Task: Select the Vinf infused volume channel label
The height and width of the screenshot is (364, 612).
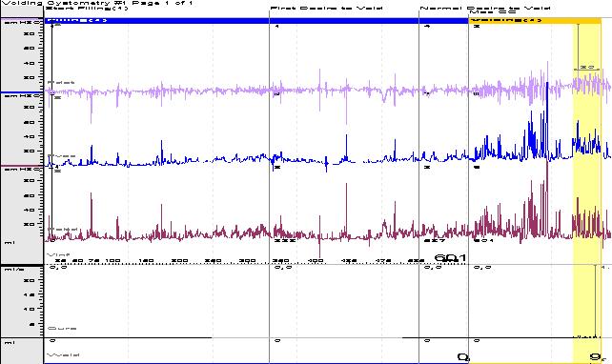Action: click(x=58, y=254)
